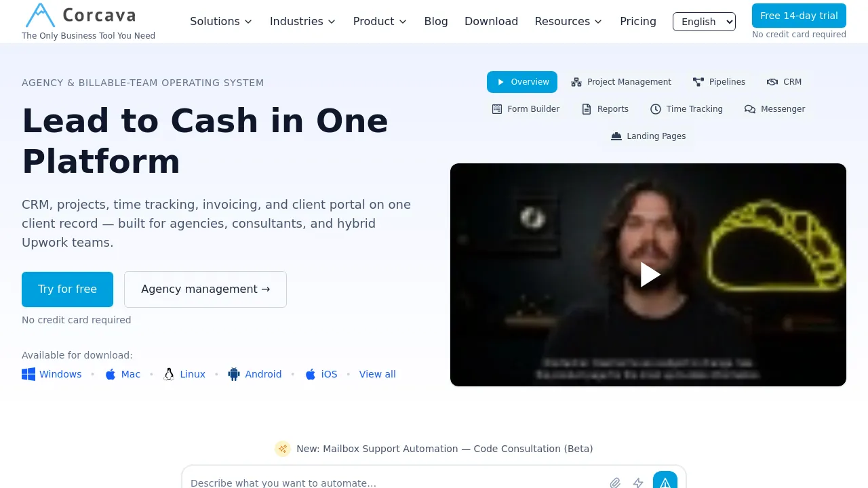Click the Try for free button

click(67, 289)
